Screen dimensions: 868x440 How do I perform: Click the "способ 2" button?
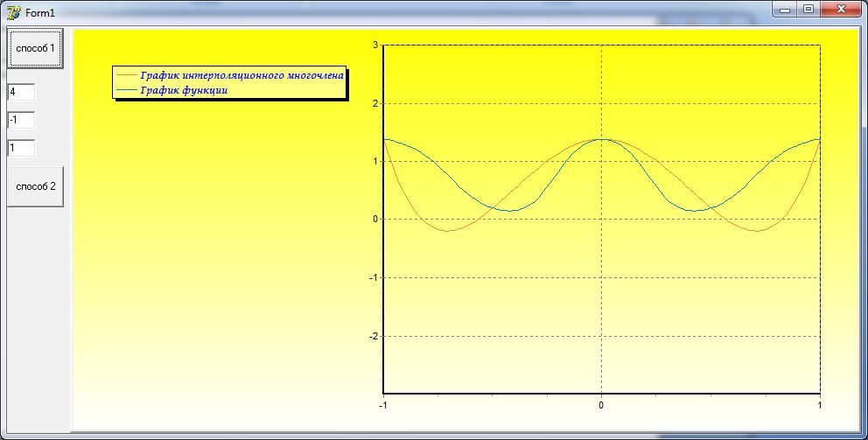(35, 186)
